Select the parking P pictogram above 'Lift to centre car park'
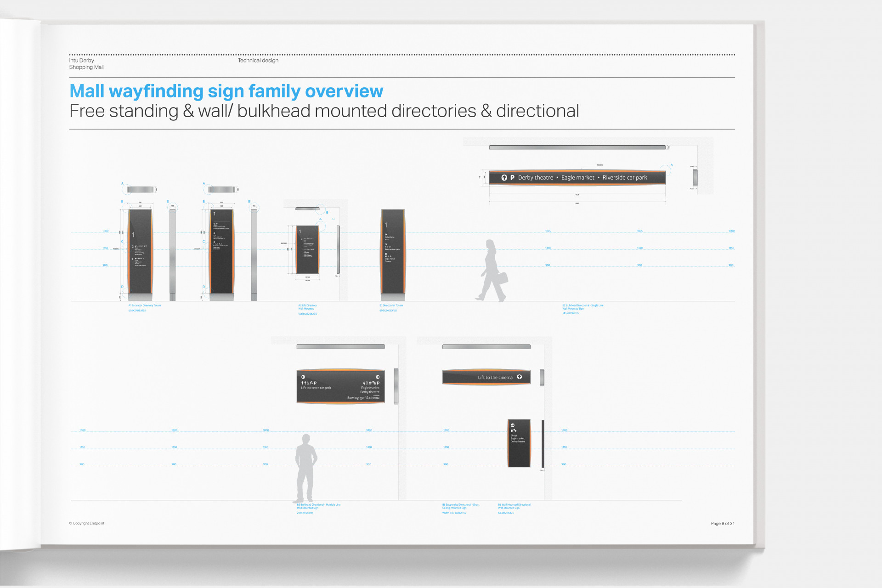The image size is (882, 588). (315, 383)
